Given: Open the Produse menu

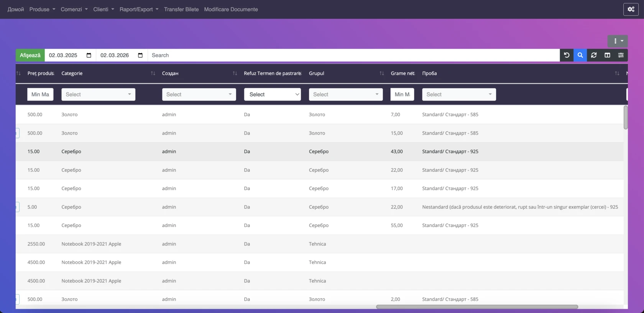Looking at the screenshot, I should tap(42, 9).
